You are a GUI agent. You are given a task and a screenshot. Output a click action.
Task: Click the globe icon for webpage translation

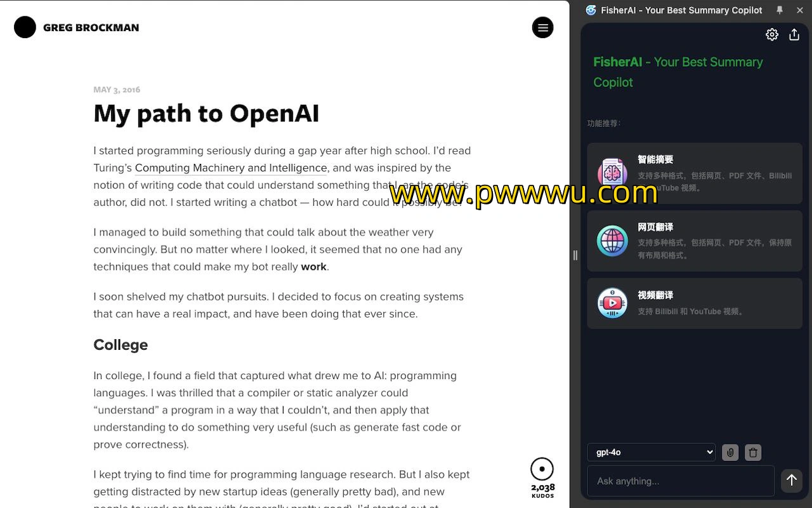pyautogui.click(x=612, y=241)
